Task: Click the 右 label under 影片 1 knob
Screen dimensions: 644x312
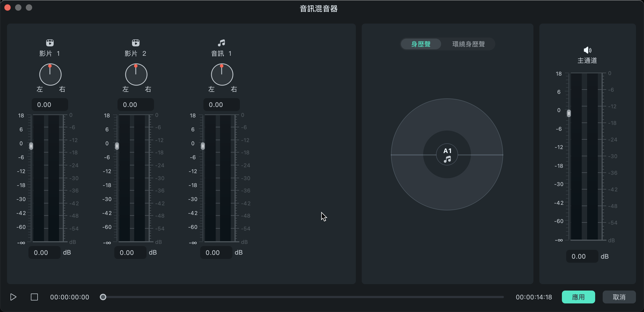Action: [62, 89]
